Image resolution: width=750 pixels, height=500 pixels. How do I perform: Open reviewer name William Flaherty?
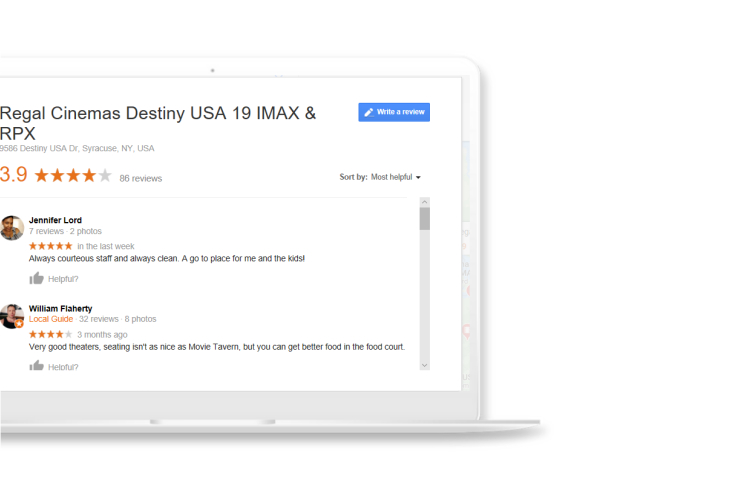[60, 309]
